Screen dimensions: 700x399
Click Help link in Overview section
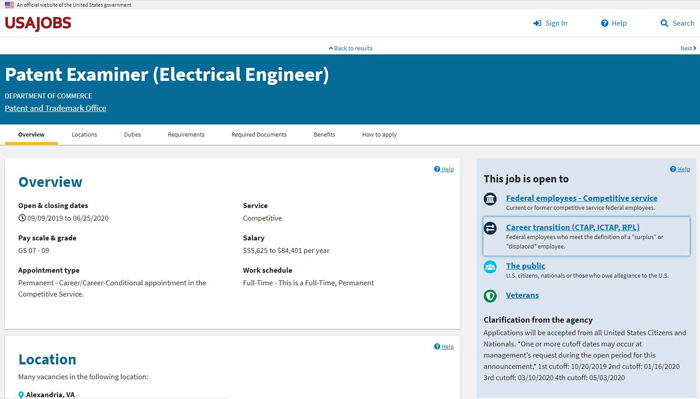pos(444,169)
